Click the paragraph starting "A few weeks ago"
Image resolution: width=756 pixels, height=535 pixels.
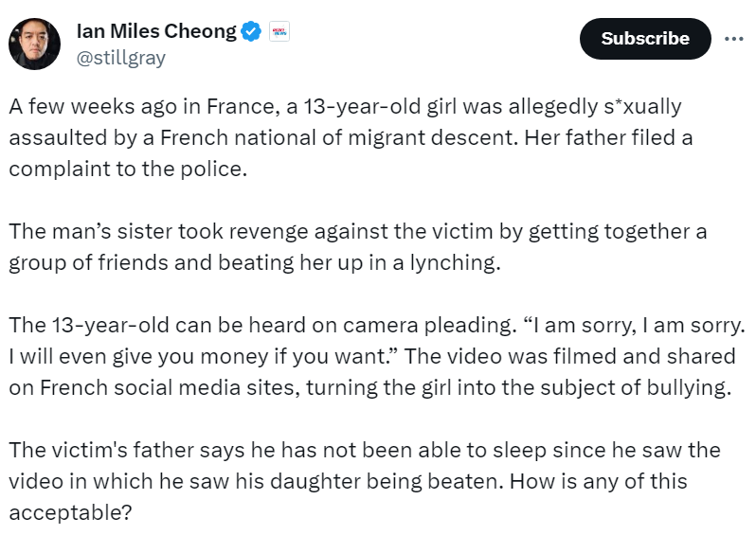(351, 137)
